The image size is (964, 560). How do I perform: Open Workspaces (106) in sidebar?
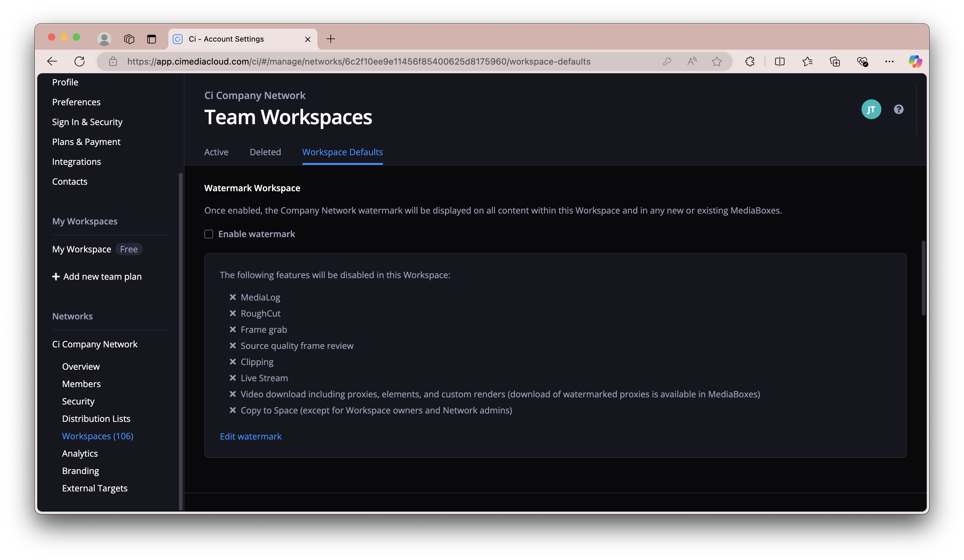pos(98,436)
